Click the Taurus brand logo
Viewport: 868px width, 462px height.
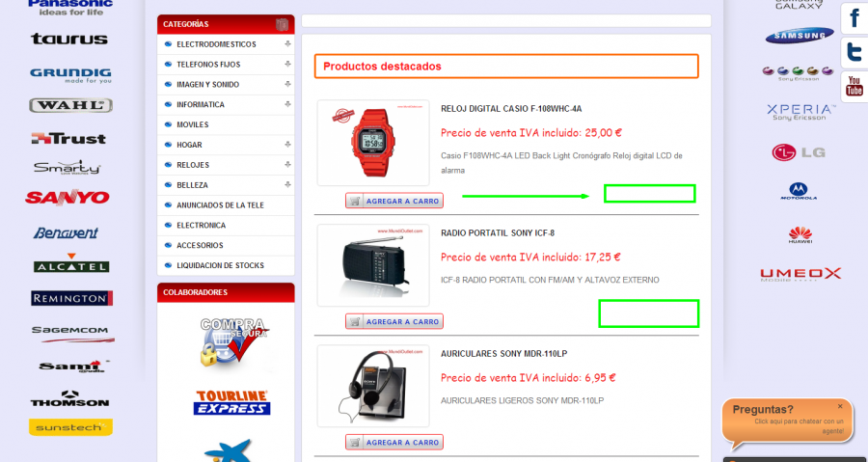(69, 39)
